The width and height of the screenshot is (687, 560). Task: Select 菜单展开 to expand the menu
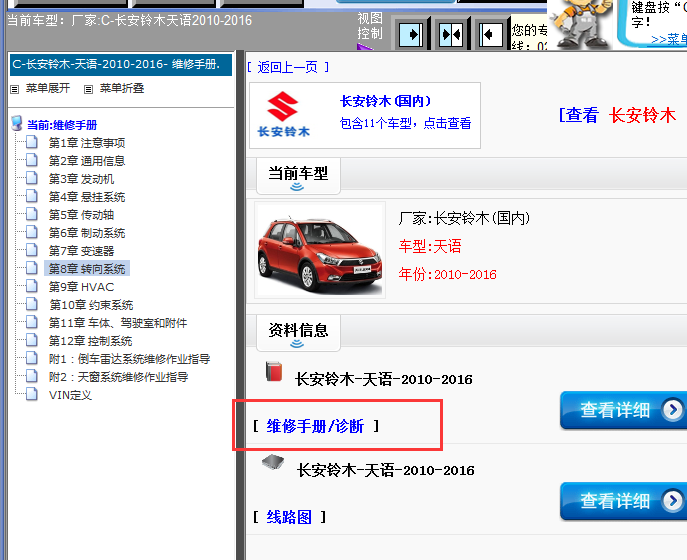point(48,89)
